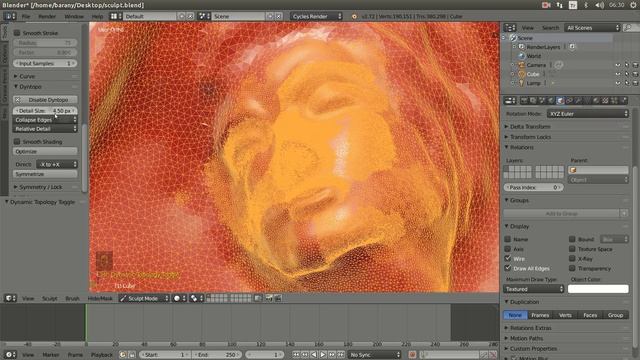
Task: Click the World icon in outliner
Action: (x=521, y=56)
